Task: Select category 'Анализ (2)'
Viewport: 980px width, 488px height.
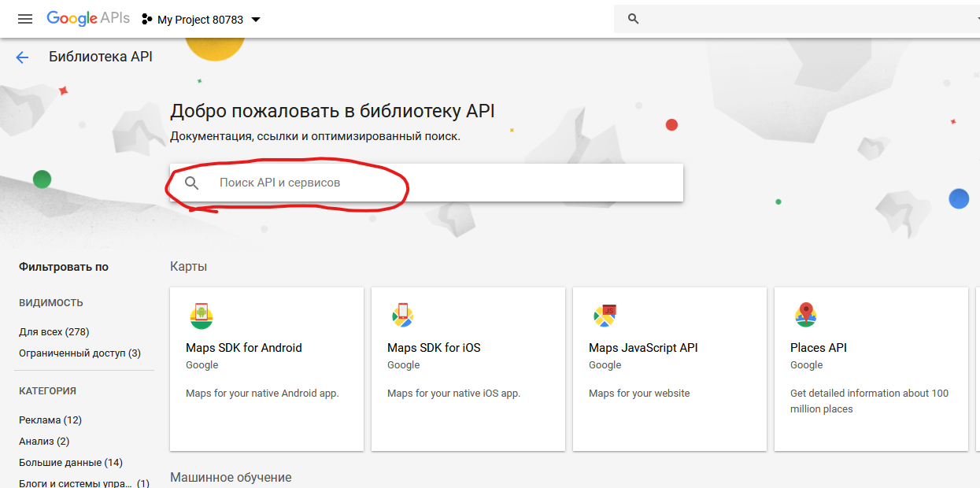Action: pyautogui.click(x=44, y=442)
